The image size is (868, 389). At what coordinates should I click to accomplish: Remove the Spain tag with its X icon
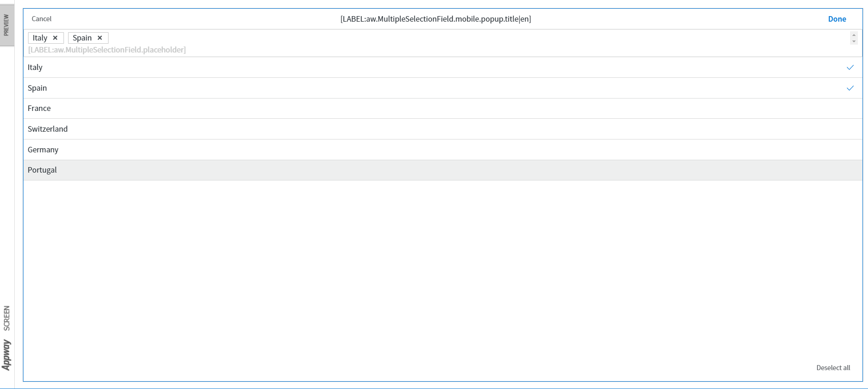pyautogui.click(x=100, y=38)
